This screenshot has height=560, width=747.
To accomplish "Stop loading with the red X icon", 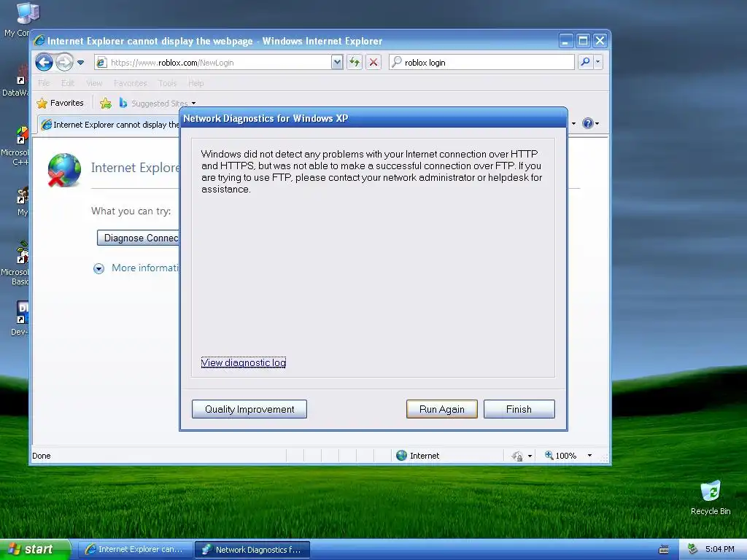I will tap(373, 63).
